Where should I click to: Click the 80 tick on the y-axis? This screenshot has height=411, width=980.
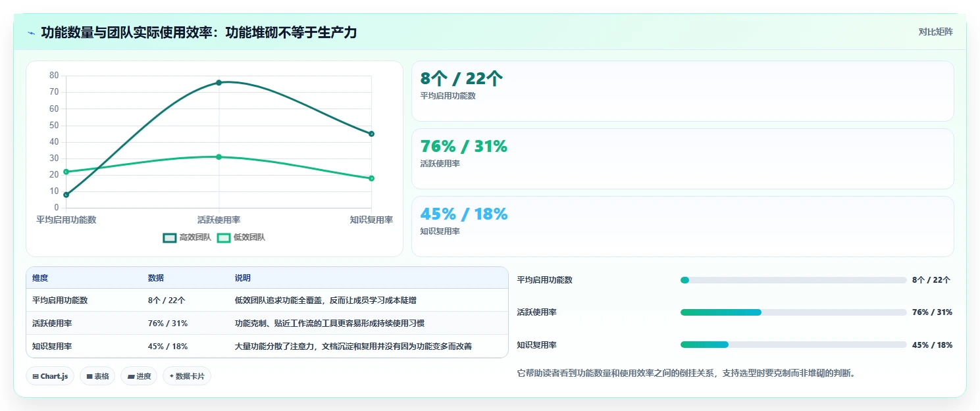54,76
